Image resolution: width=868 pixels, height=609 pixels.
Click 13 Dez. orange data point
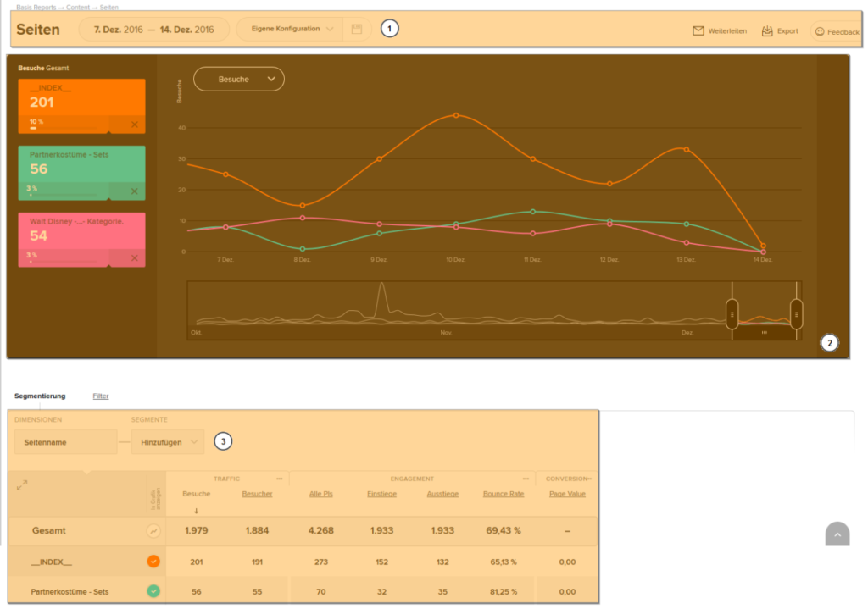point(687,149)
